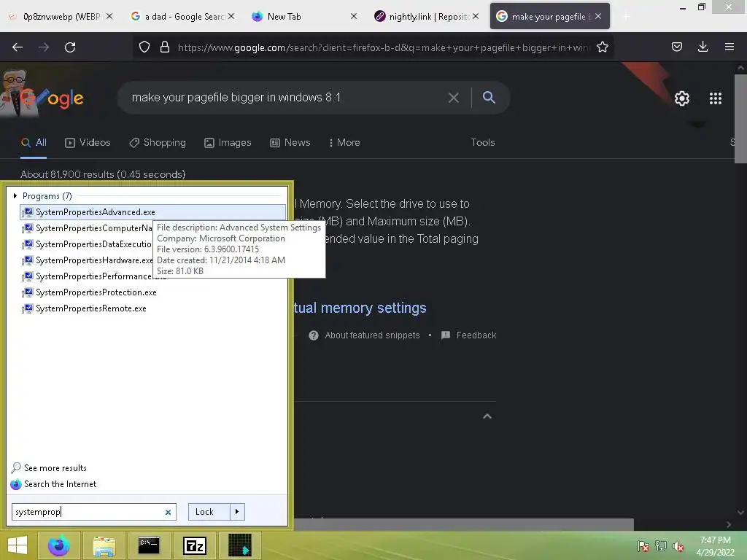Launch SystemPropertiesHardware.exe
This screenshot has width=747, height=560.
(x=88, y=260)
